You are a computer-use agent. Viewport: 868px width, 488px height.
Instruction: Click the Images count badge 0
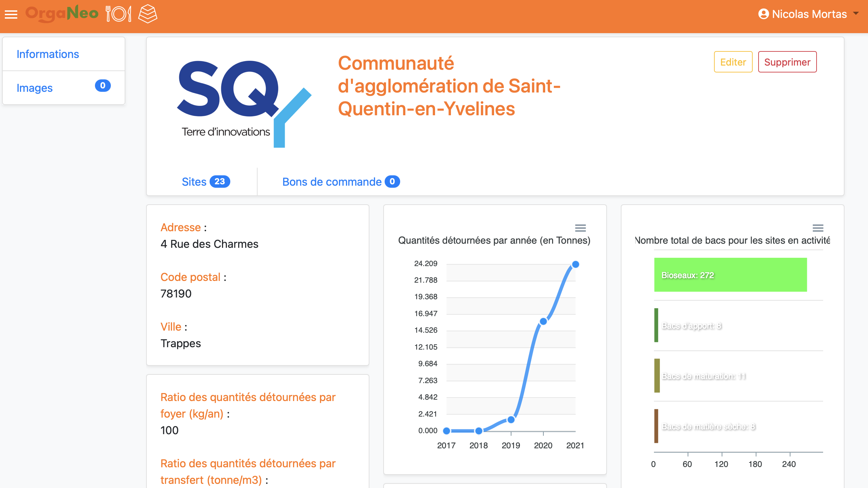[x=103, y=86]
